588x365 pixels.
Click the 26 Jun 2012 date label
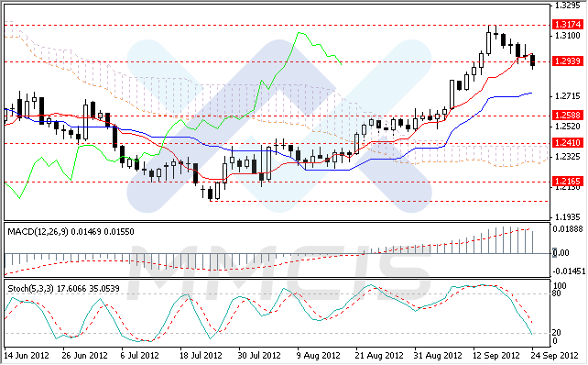tap(85, 355)
